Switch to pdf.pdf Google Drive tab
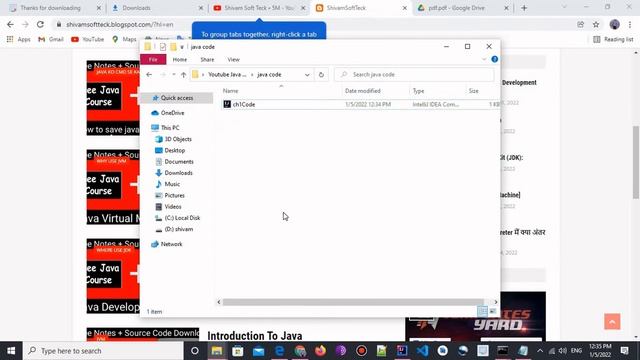The image size is (640, 360). coord(462,8)
